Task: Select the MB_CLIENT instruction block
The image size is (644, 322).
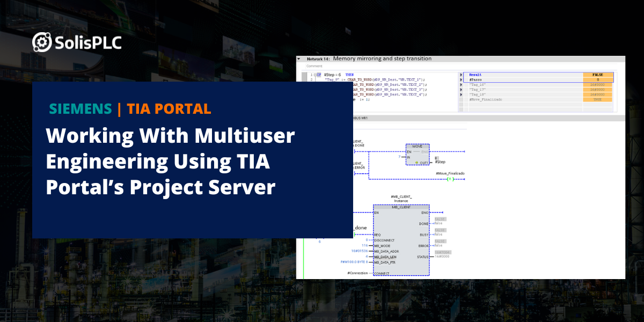Action: tap(401, 208)
